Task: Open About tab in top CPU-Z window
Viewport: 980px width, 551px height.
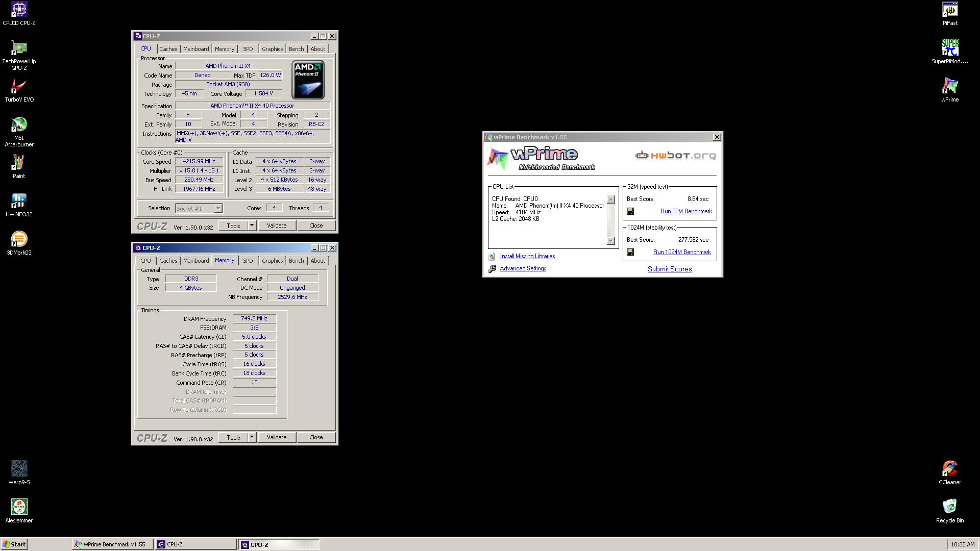Action: [x=317, y=49]
